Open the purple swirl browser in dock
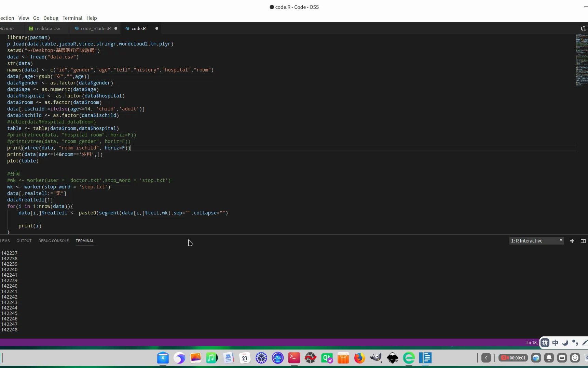Viewport: 588px width, 368px height. pyautogui.click(x=179, y=358)
